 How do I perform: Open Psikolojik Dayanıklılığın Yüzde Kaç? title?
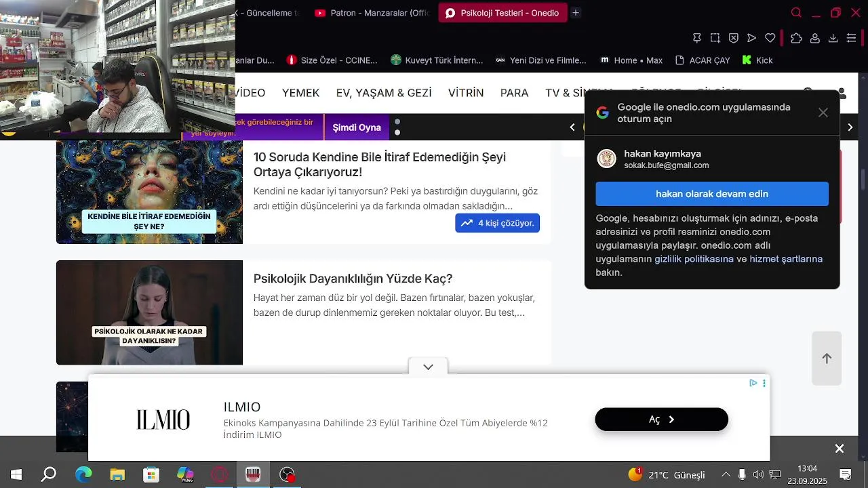point(353,279)
